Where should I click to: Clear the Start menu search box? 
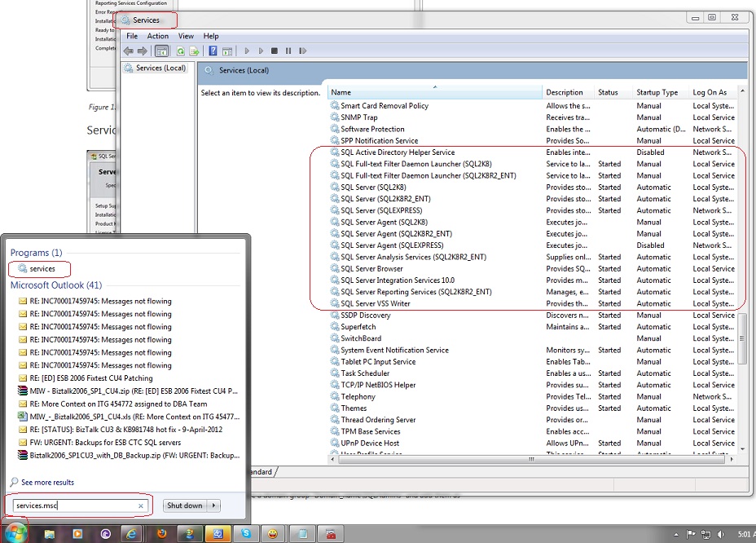click(x=141, y=505)
